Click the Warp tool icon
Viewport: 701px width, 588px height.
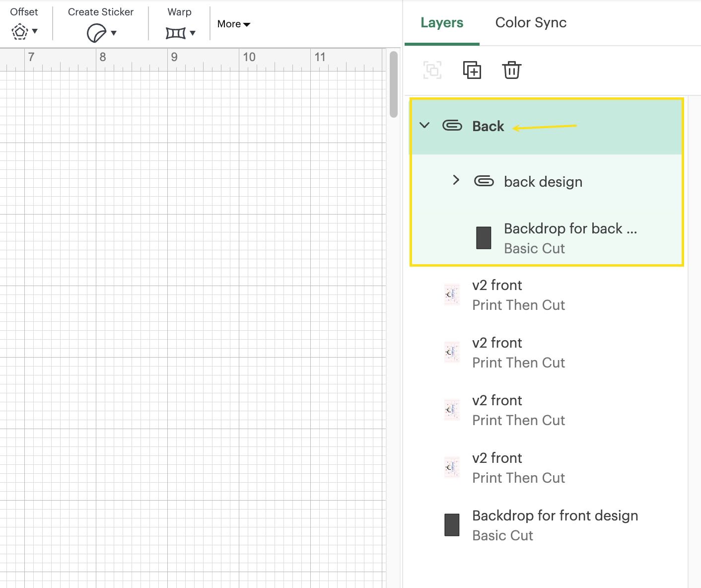pos(176,33)
